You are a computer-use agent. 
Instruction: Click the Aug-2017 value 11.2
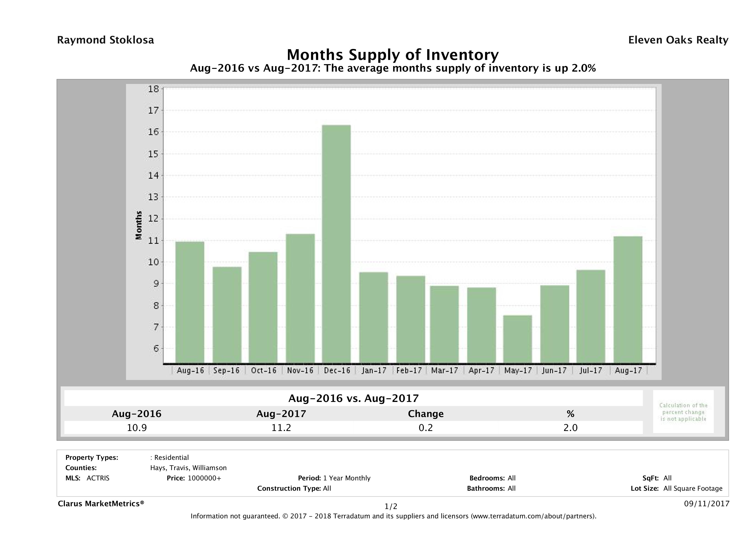[281, 428]
